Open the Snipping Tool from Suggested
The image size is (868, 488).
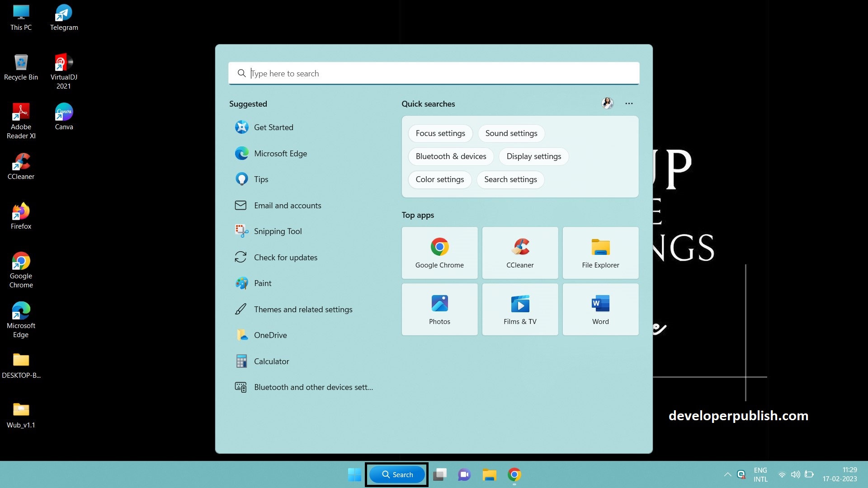tap(278, 231)
